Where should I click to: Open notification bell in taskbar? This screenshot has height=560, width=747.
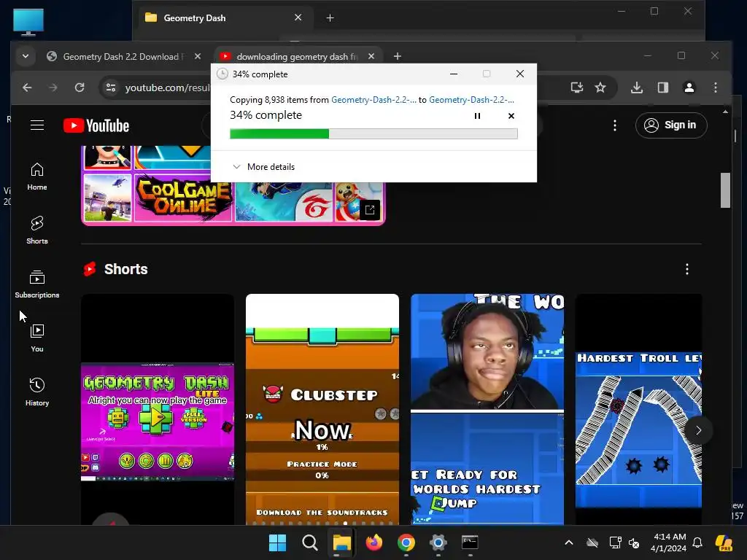(697, 542)
